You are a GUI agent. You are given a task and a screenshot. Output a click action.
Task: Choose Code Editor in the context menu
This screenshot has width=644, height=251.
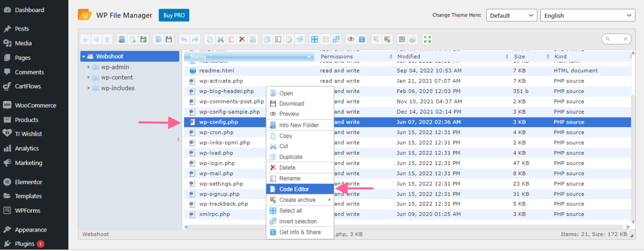[300, 189]
